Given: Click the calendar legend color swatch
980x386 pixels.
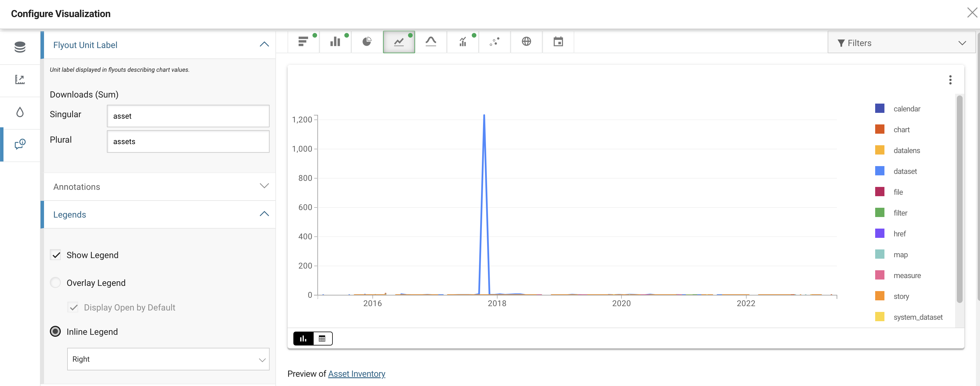Looking at the screenshot, I should (880, 109).
